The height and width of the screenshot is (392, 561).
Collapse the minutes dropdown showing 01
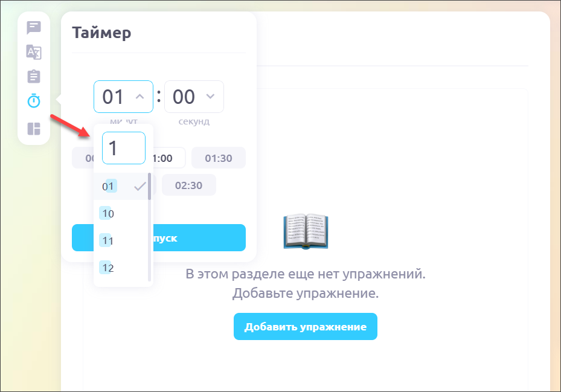pos(123,97)
